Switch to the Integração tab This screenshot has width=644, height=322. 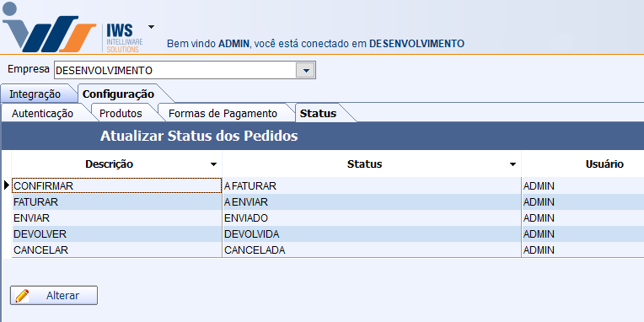tap(35, 94)
